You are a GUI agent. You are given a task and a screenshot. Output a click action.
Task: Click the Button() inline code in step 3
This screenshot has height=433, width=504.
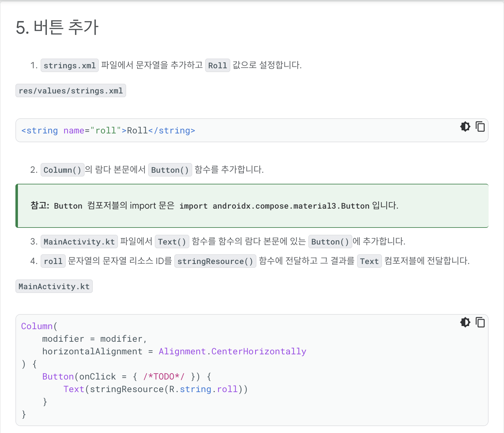pyautogui.click(x=330, y=242)
